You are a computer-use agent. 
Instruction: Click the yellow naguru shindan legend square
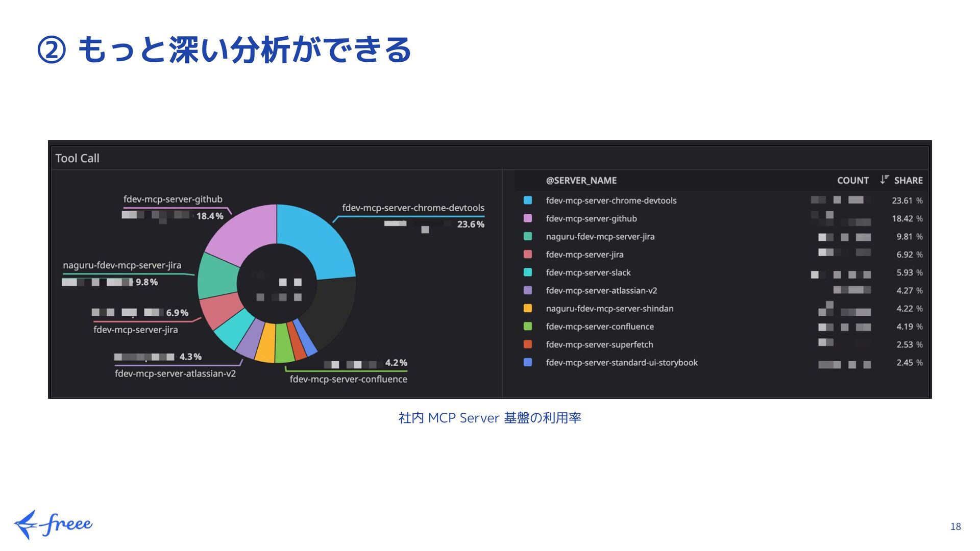tap(528, 308)
